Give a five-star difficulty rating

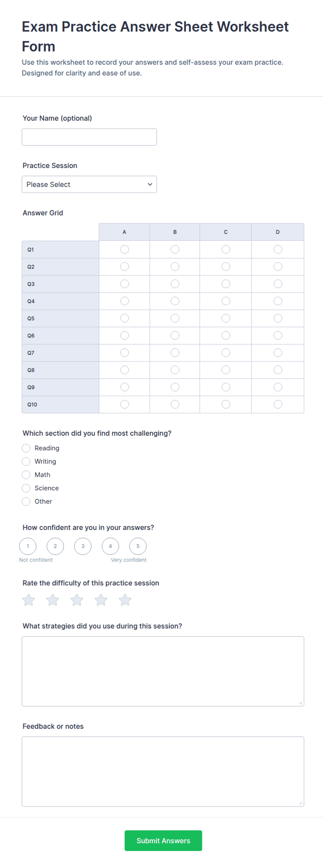pos(125,600)
